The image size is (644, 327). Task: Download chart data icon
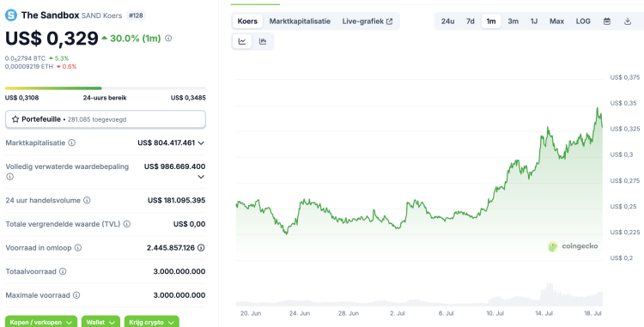point(628,21)
